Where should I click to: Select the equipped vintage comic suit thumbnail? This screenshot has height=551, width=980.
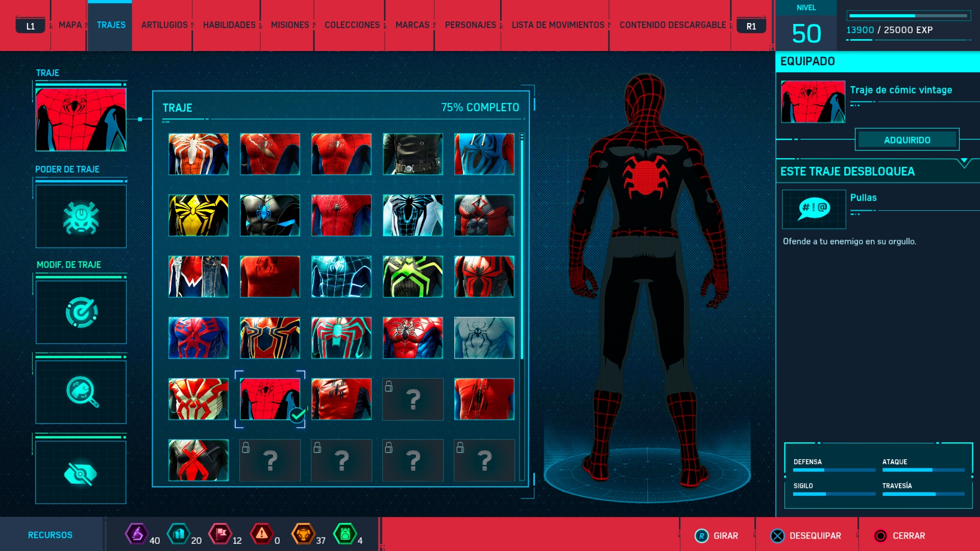(270, 399)
